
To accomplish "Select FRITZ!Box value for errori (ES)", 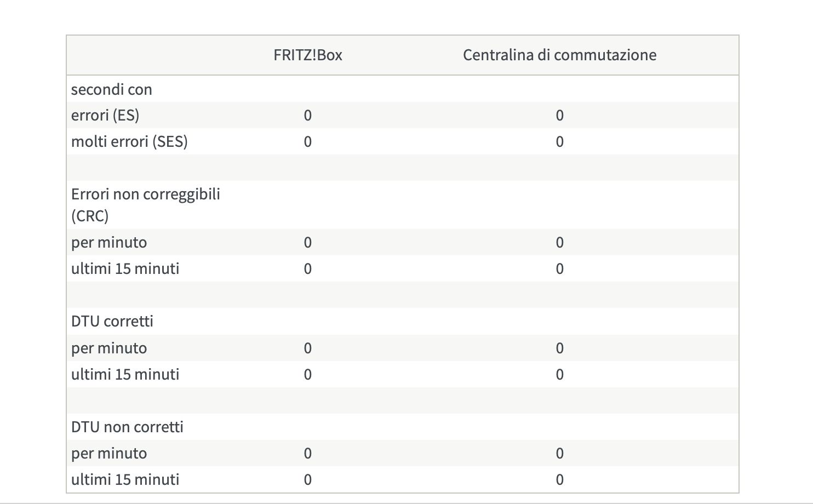I will pos(307,115).
